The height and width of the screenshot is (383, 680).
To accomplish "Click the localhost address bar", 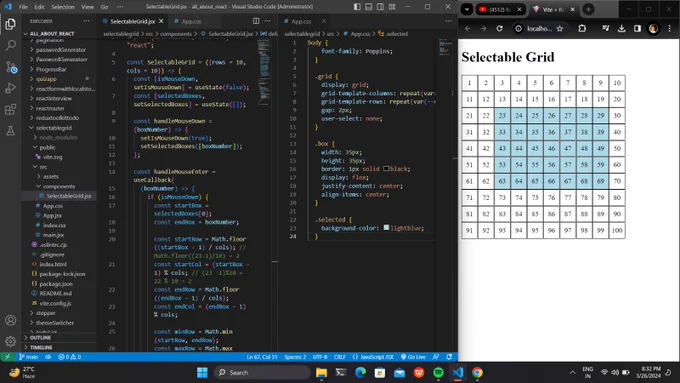I will pyautogui.click(x=539, y=29).
